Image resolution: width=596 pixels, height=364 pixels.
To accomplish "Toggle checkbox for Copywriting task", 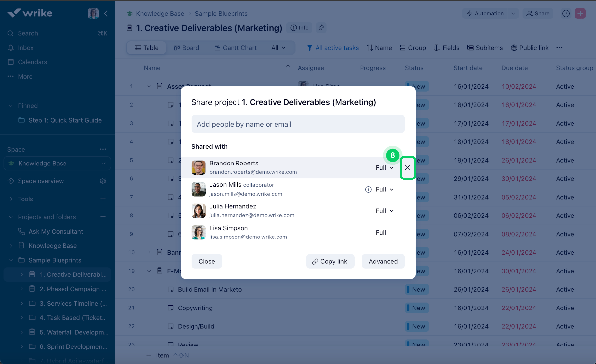I will tap(171, 308).
